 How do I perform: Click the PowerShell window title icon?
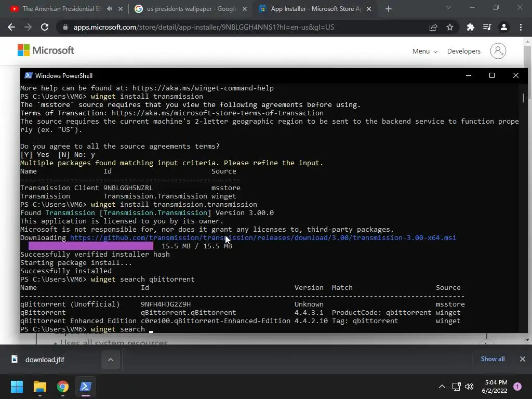click(x=29, y=75)
